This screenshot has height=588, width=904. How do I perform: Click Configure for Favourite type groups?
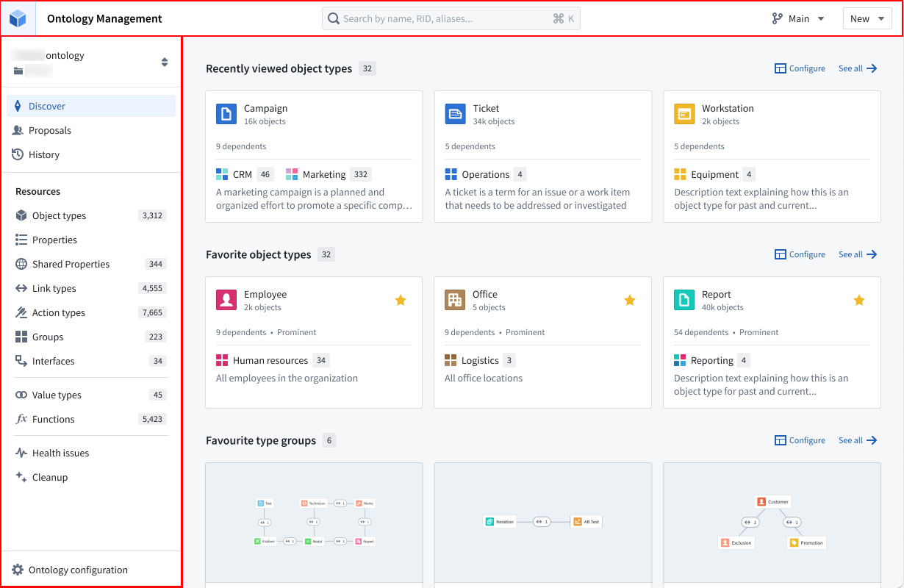800,440
